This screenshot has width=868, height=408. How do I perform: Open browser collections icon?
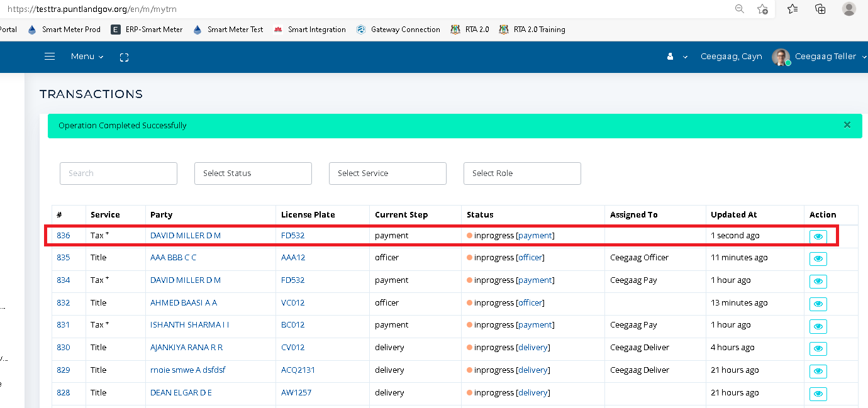tap(820, 9)
